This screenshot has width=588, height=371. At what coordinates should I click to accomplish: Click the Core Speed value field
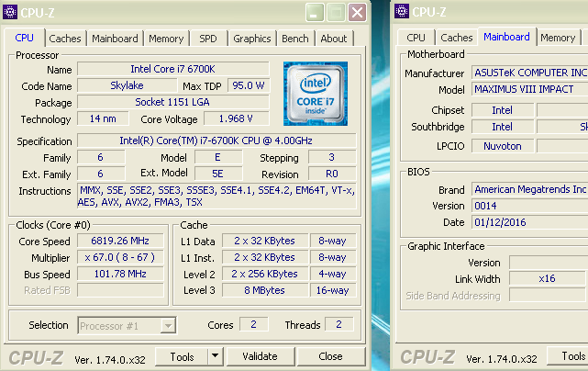121,241
